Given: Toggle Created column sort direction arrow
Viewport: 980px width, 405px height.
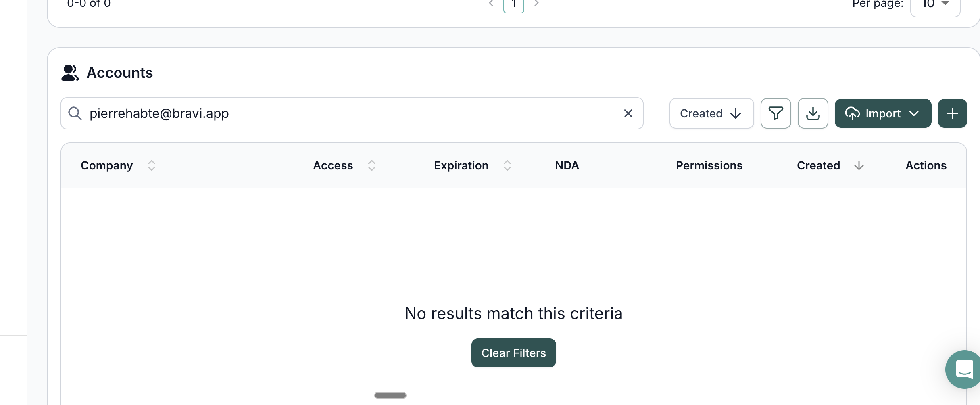Looking at the screenshot, I should [x=859, y=165].
